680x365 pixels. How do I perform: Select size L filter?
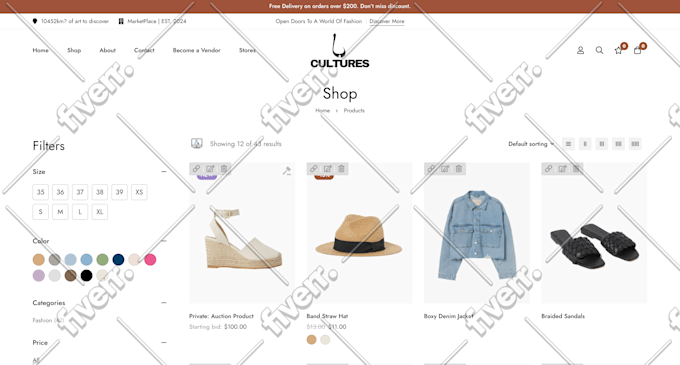point(80,212)
